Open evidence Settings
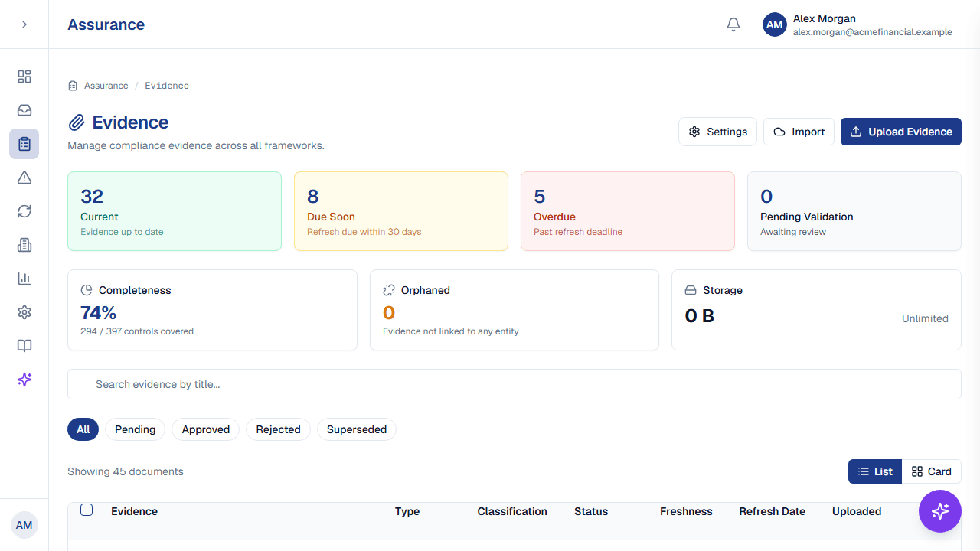Image resolution: width=980 pixels, height=551 pixels. coord(718,132)
